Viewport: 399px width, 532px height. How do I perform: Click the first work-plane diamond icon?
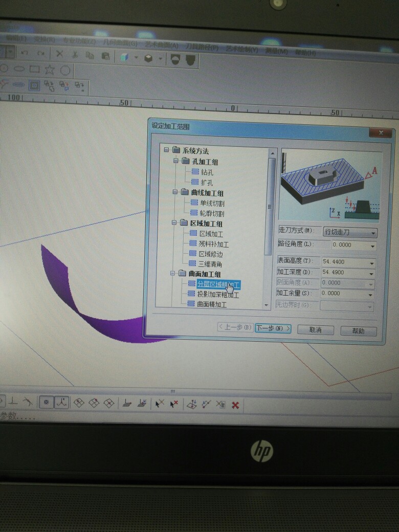pyautogui.click(x=79, y=403)
